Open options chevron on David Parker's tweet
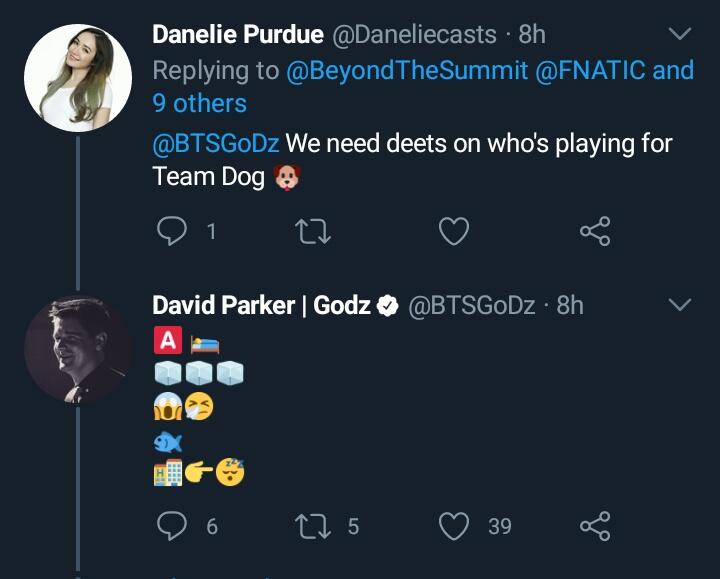 tap(679, 305)
